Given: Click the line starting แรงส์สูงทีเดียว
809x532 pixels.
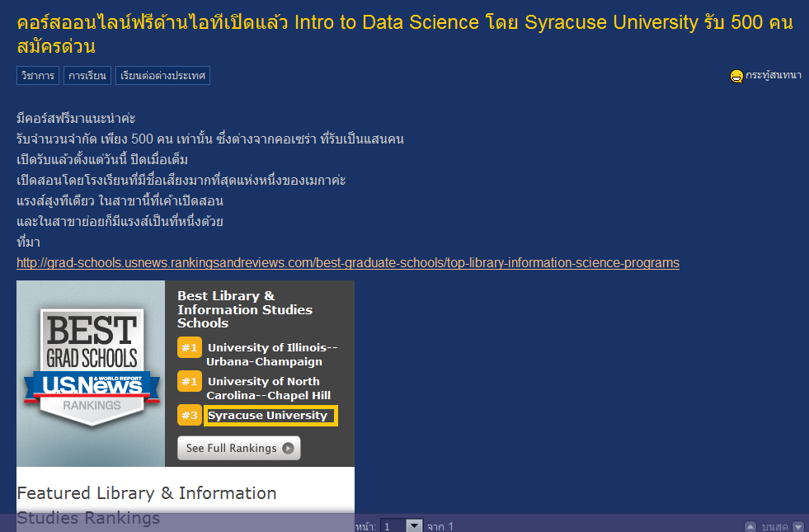Looking at the screenshot, I should point(120,200).
